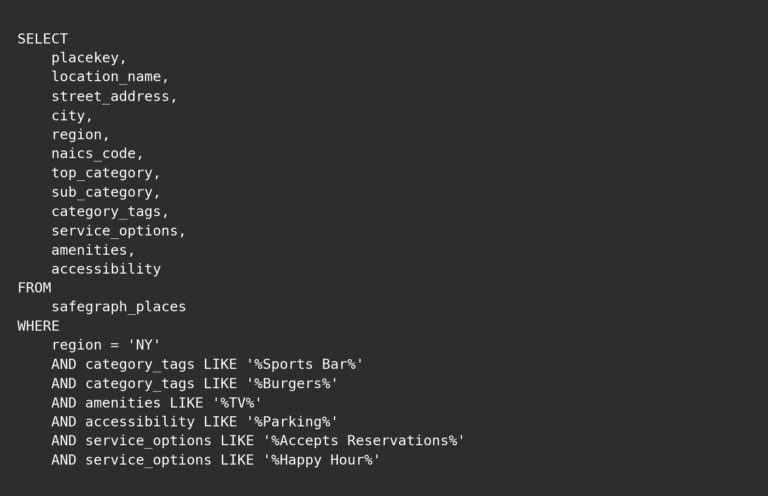This screenshot has width=768, height=496.
Task: Click the naics_code column
Action: coord(93,154)
